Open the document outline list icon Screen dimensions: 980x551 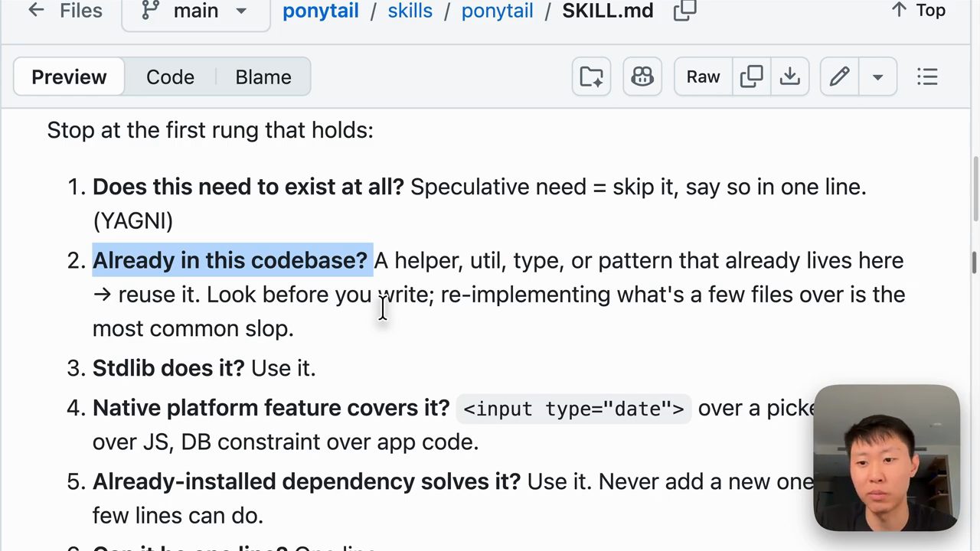coord(927,77)
